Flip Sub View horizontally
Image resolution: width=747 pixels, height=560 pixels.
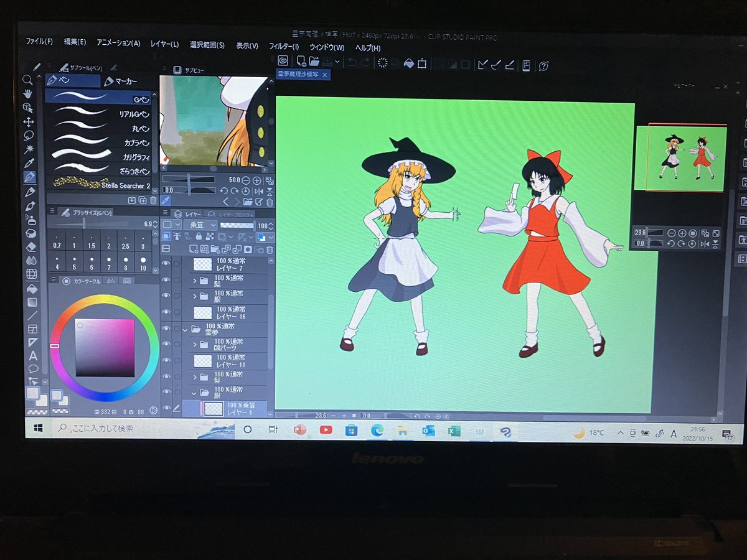point(258,191)
